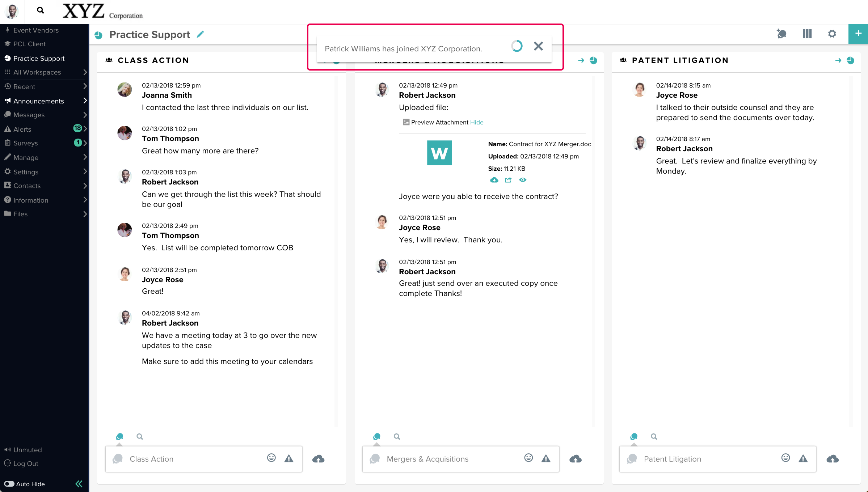Toggle Unmuted sound setting
The height and width of the screenshot is (492, 868).
click(x=23, y=450)
